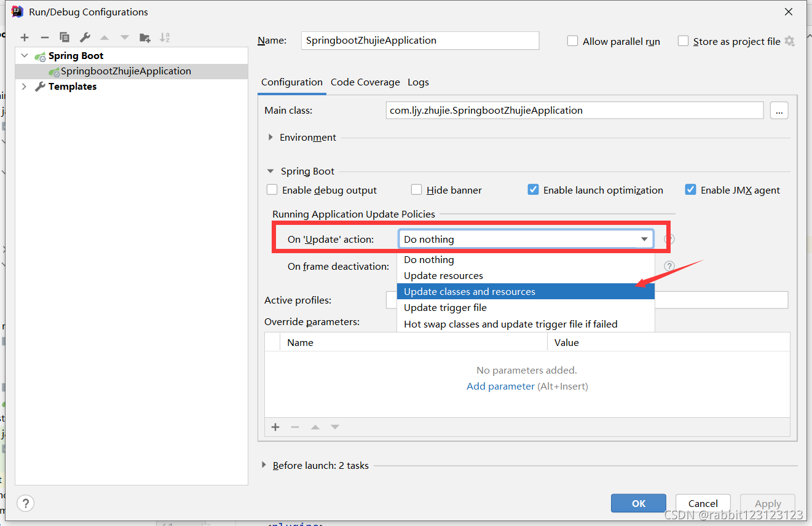Copy configuration icon in toolbar
Screen dimensions: 812x526
65,37
